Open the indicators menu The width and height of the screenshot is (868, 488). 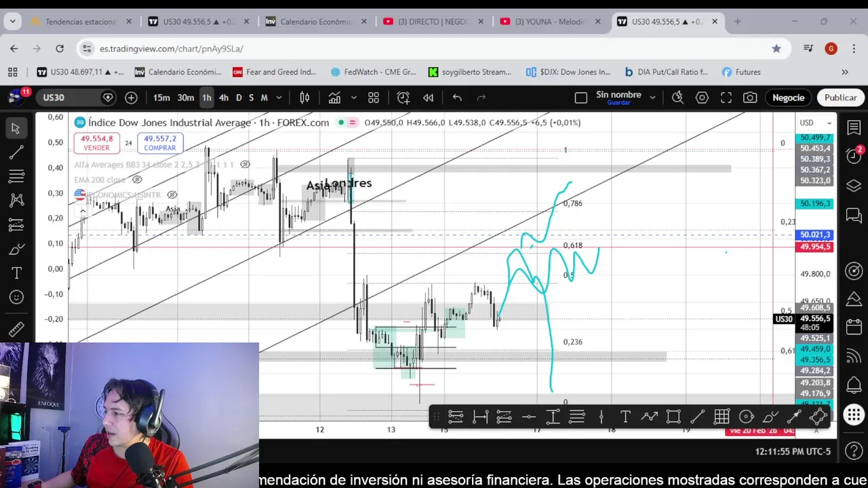coord(334,98)
